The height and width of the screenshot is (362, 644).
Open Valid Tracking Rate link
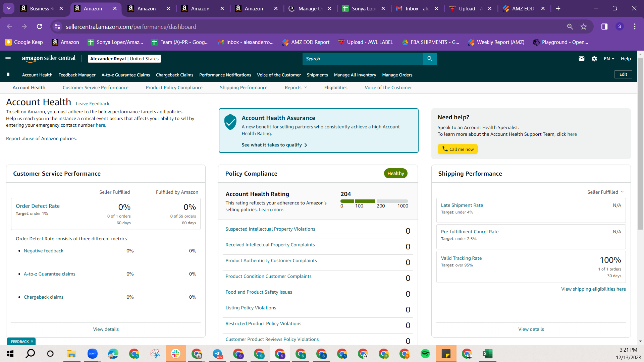pyautogui.click(x=461, y=258)
